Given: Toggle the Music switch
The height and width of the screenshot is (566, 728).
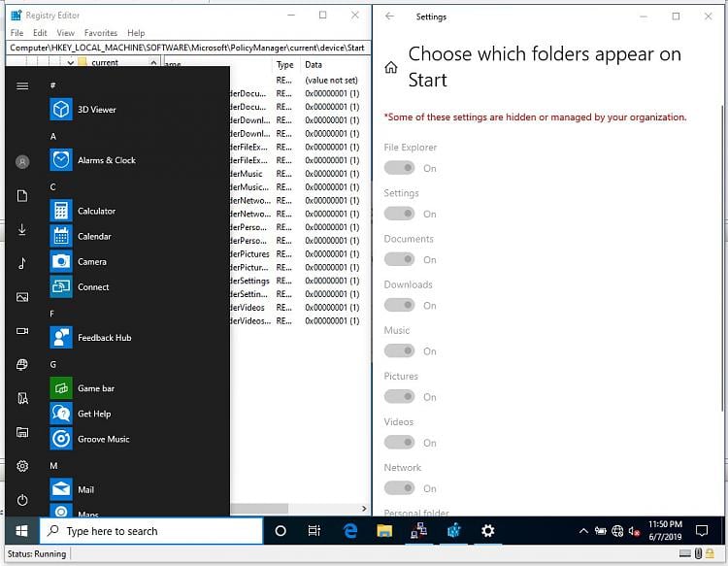Looking at the screenshot, I should [x=399, y=351].
